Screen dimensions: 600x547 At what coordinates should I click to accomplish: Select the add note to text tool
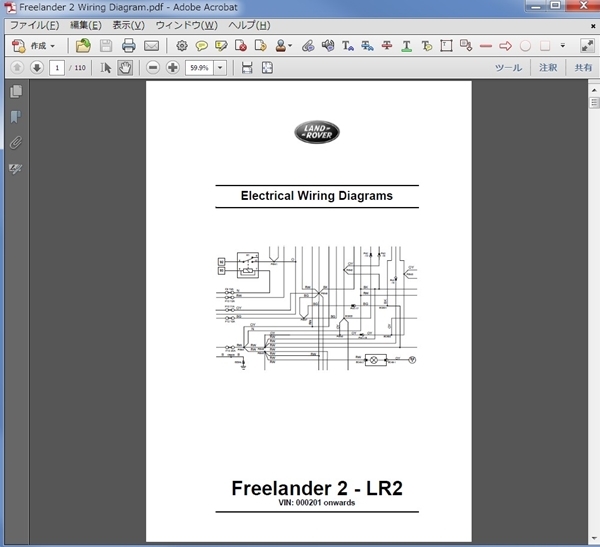(426, 46)
